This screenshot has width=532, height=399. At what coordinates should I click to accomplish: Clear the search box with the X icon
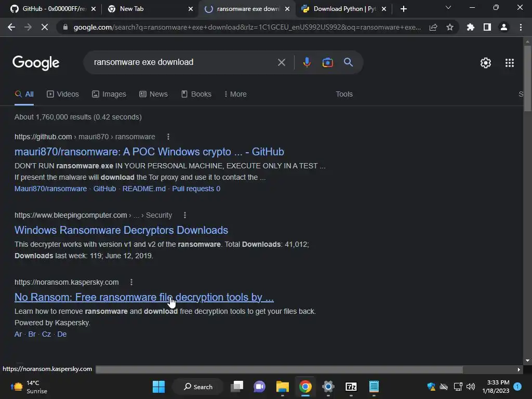click(282, 62)
